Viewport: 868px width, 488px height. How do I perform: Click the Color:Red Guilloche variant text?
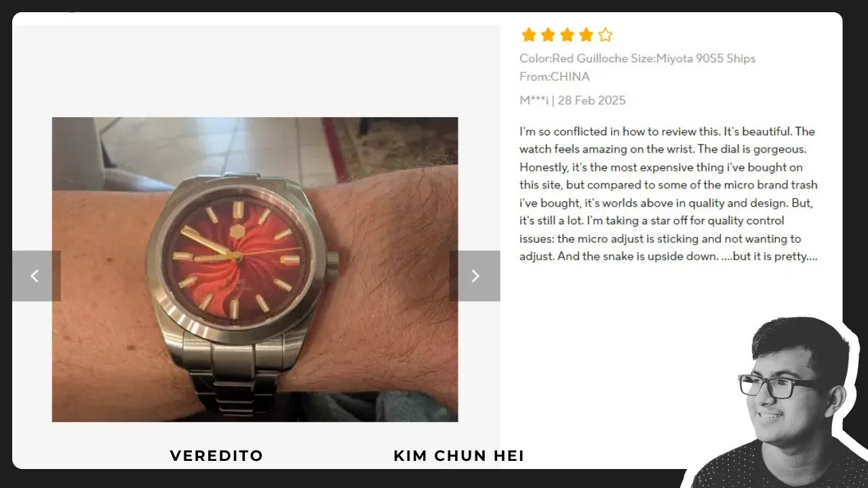(574, 58)
